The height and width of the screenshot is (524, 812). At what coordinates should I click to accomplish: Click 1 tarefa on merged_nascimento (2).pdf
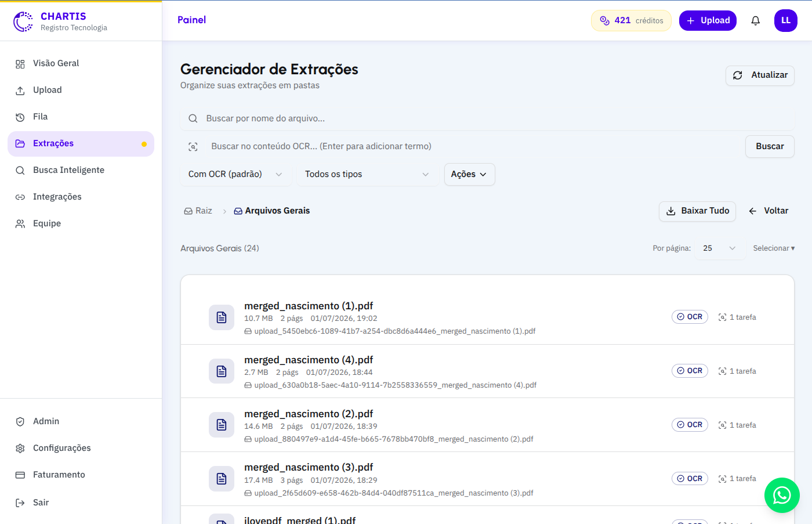tap(737, 425)
